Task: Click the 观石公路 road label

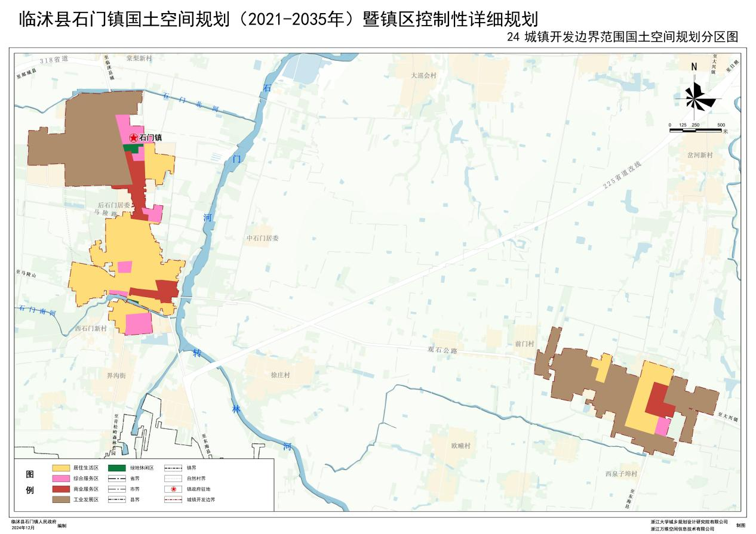Action: [x=442, y=351]
